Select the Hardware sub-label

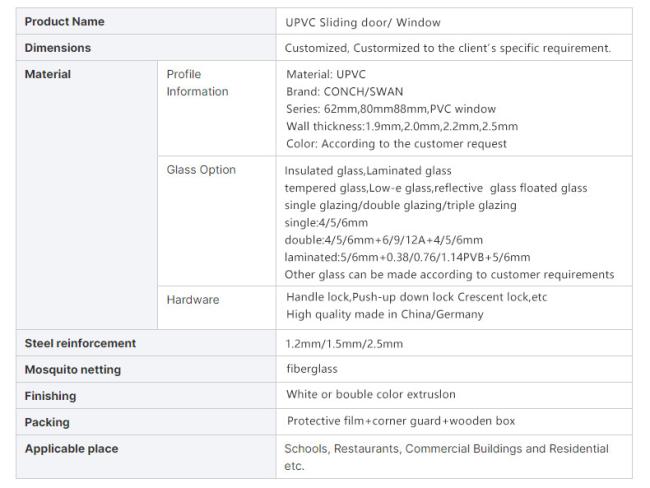(x=193, y=300)
